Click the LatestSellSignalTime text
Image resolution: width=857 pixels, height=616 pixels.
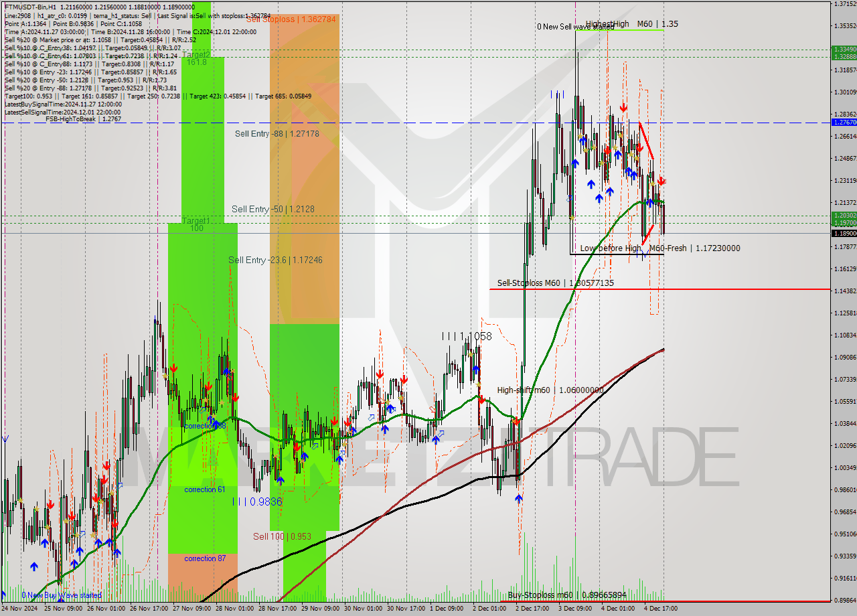pyautogui.click(x=63, y=112)
